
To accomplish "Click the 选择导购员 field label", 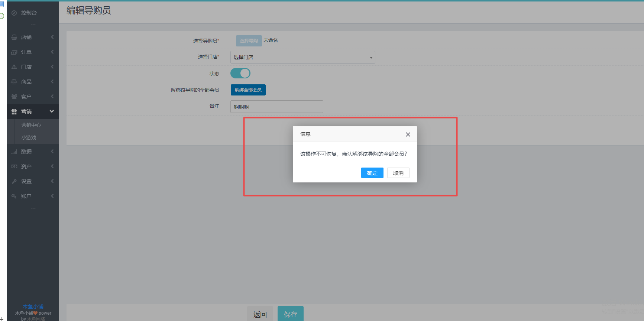I will click(206, 41).
